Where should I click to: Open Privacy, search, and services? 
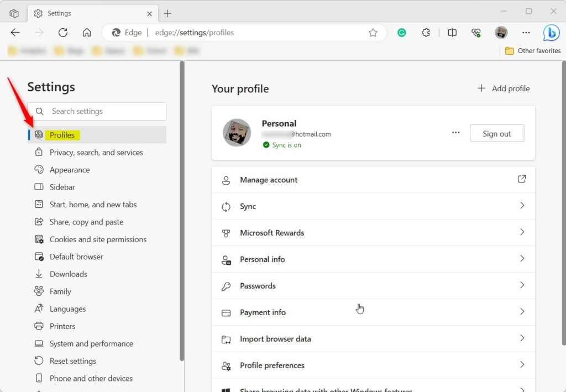click(97, 153)
